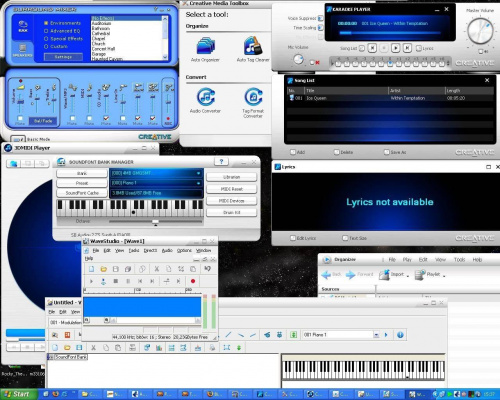Open the Window menu in WaveStudio

click(203, 250)
